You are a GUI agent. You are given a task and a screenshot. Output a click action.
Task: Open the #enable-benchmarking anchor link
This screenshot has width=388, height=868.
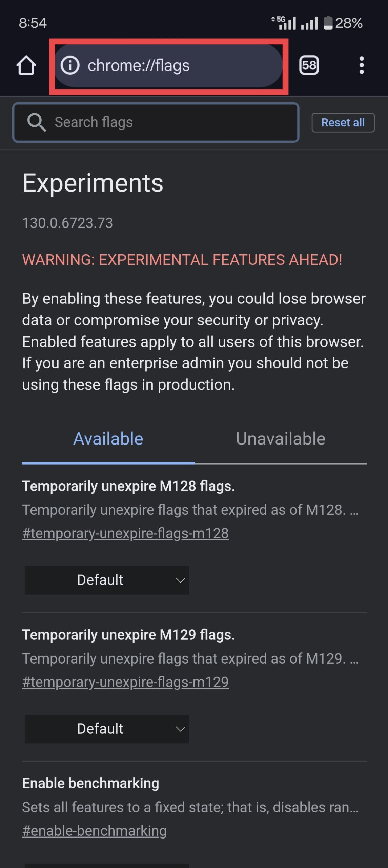(94, 831)
